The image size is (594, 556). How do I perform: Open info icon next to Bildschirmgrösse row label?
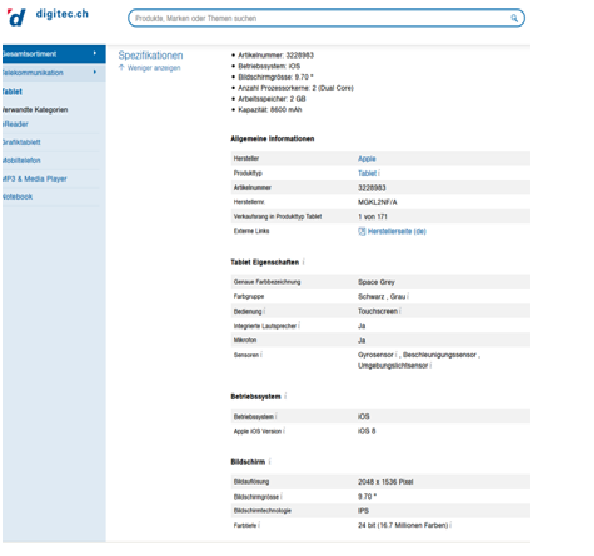point(281,496)
